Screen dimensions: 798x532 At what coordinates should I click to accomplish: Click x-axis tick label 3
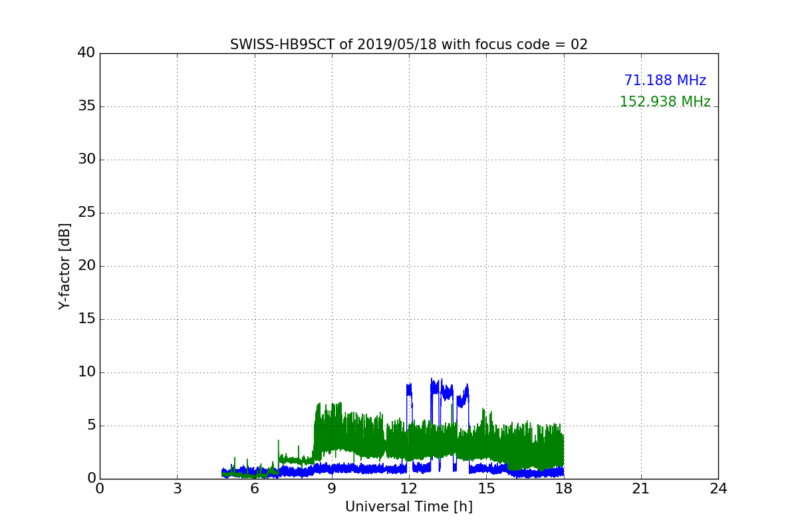coord(177,489)
